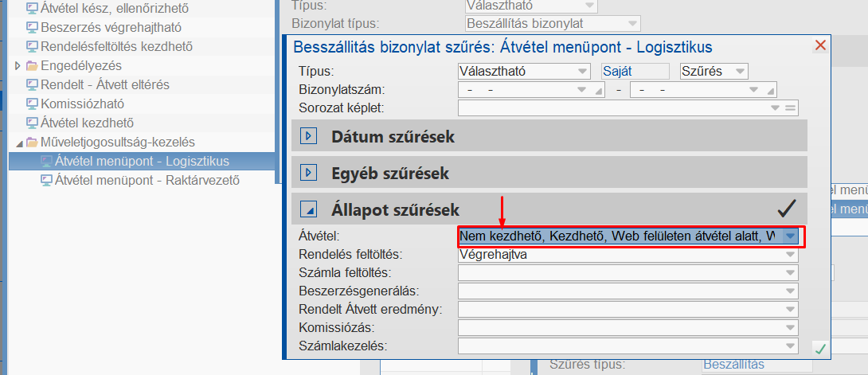Open second Bizonylatszám range dropdown

(753, 90)
